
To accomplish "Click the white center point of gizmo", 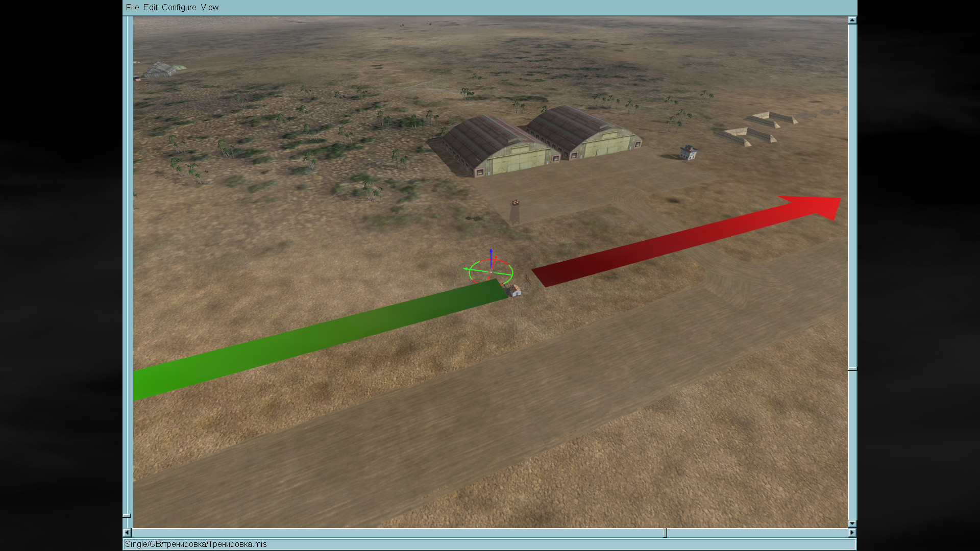I will [491, 272].
